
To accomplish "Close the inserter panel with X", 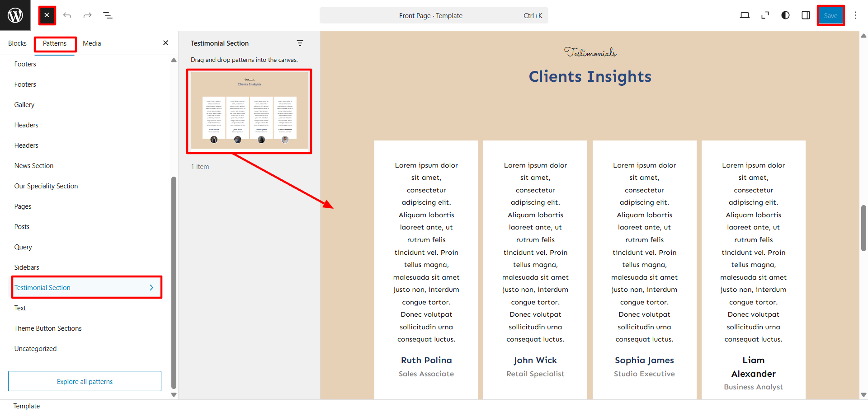I will 165,43.
